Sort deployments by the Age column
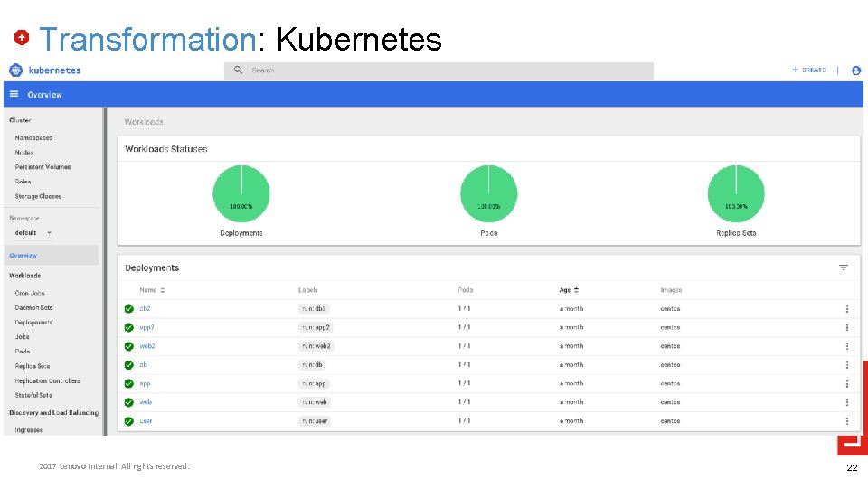This screenshot has height=488, width=868. (569, 290)
